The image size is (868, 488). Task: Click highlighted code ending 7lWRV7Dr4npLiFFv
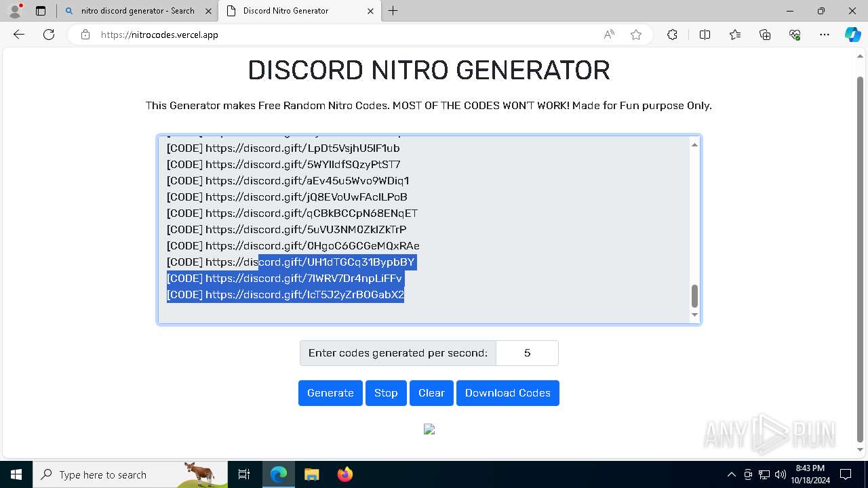coord(285,278)
